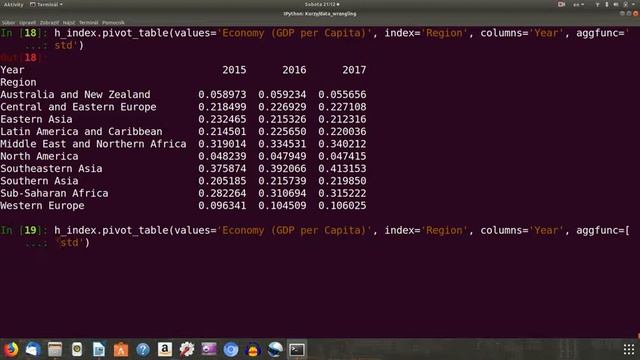Open the Terminal app menu in top bar
The width and height of the screenshot is (640, 360).
click(x=46, y=4)
